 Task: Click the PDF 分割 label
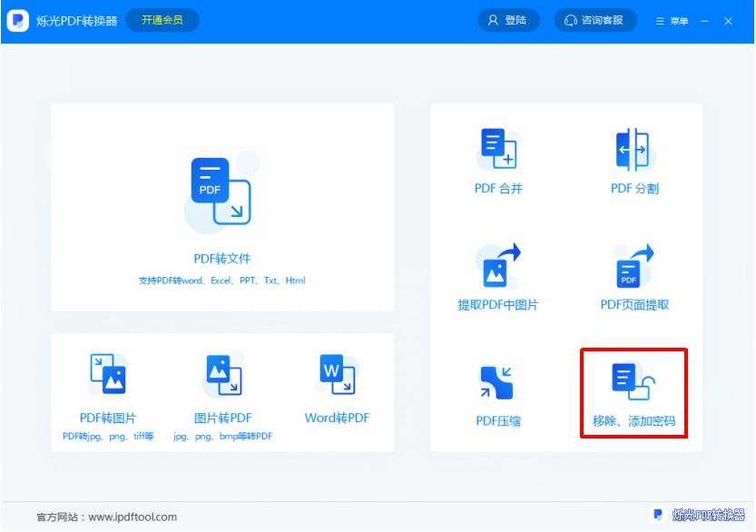[634, 189]
